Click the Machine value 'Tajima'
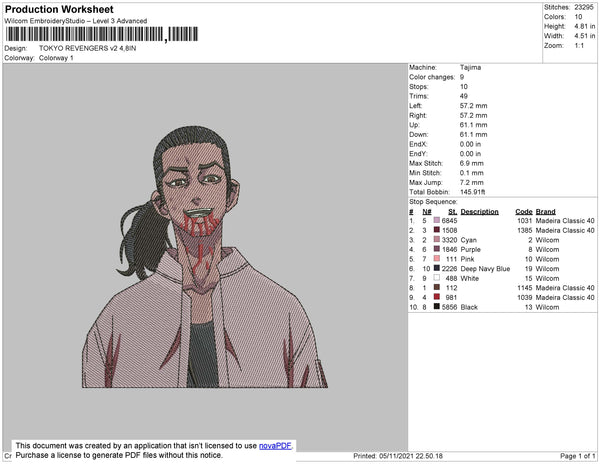The height and width of the screenshot is (464, 600). pos(470,67)
